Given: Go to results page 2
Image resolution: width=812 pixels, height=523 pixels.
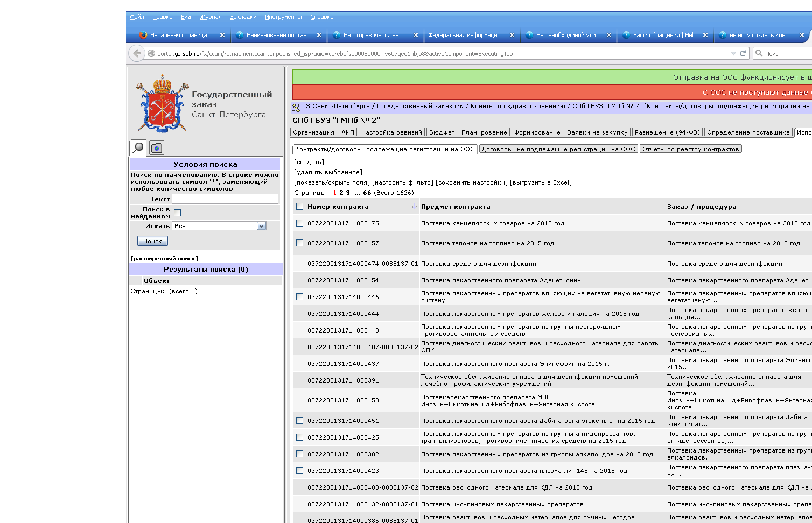Looking at the screenshot, I should tap(341, 193).
